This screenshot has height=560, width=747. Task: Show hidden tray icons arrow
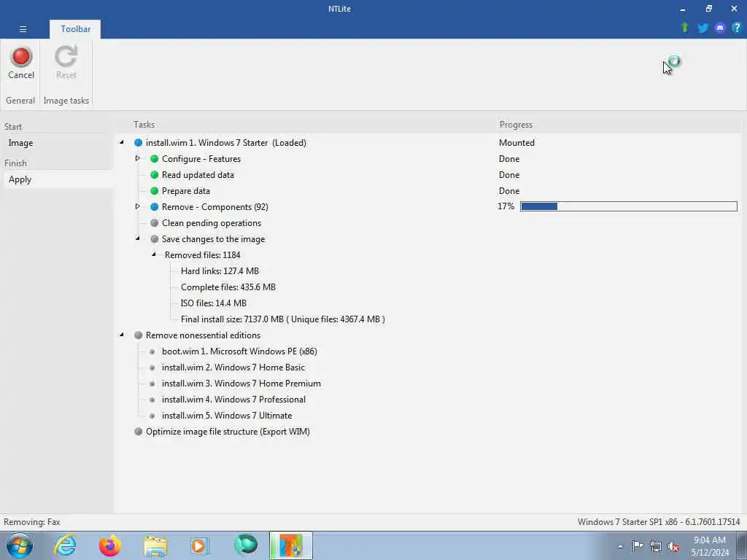point(620,547)
